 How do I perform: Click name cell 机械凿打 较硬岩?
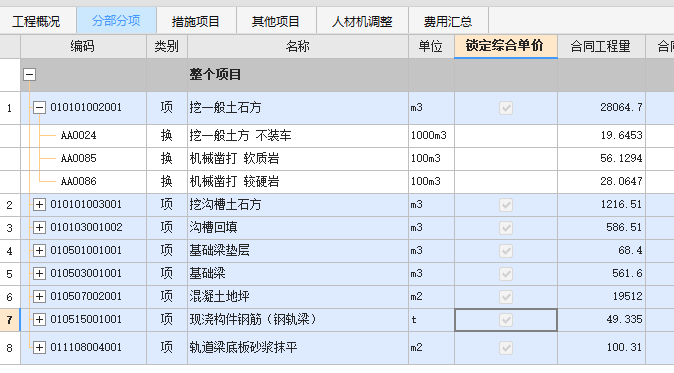pos(297,181)
